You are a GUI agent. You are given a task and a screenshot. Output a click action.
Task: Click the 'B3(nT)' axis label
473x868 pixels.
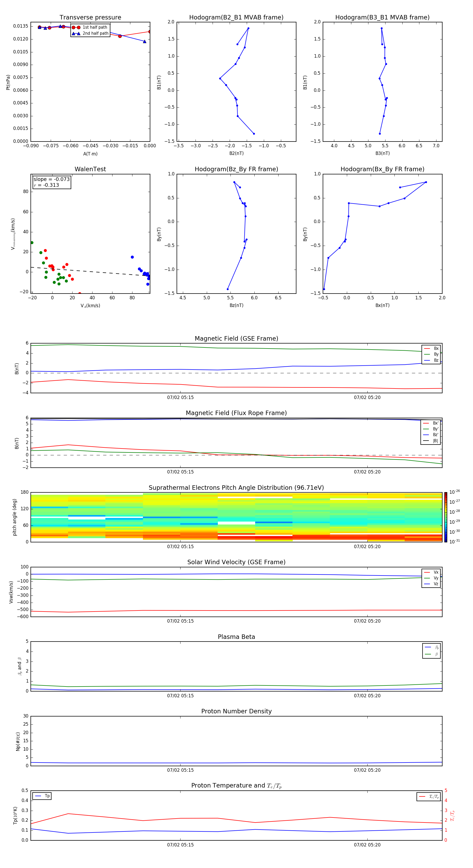[x=382, y=153]
